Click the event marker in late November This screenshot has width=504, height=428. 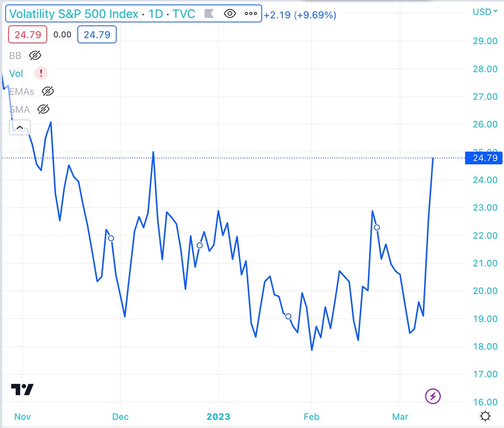pyautogui.click(x=111, y=238)
